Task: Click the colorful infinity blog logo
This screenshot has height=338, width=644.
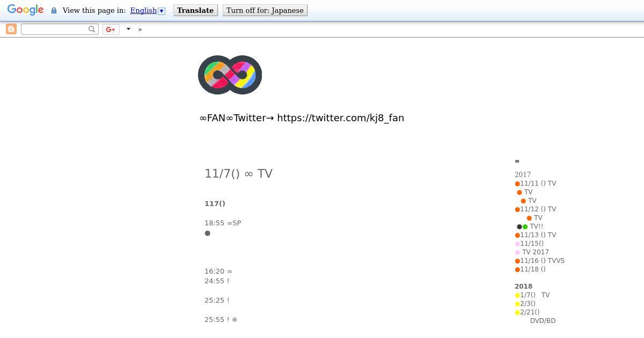Action: [x=230, y=75]
